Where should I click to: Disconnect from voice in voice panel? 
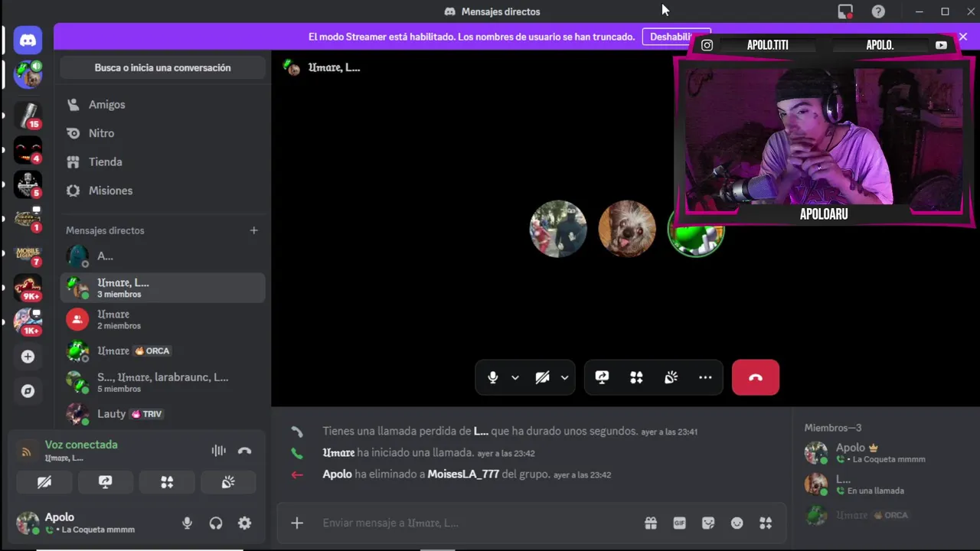[245, 451]
